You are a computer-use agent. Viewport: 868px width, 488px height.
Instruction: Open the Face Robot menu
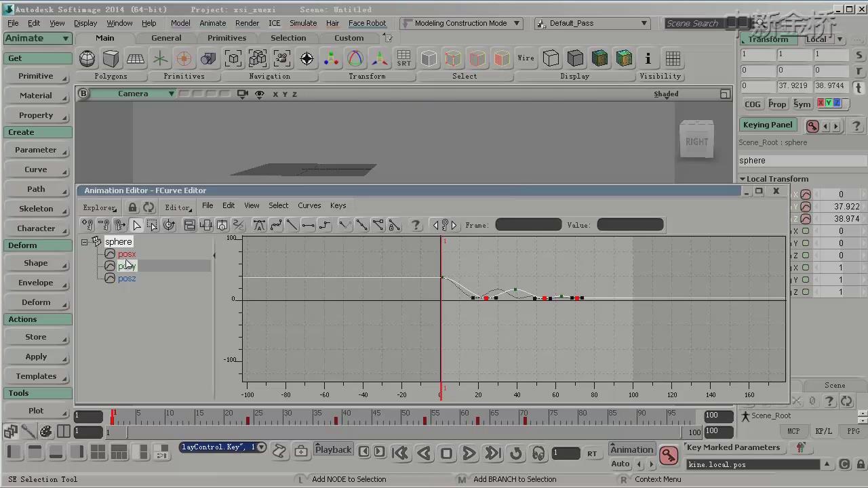coord(367,23)
